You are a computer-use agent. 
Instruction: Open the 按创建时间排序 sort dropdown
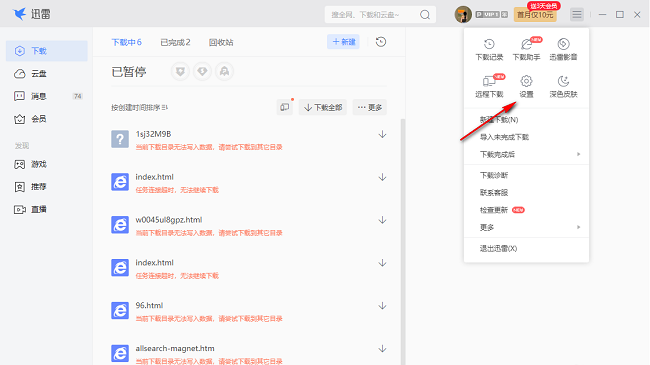(139, 107)
